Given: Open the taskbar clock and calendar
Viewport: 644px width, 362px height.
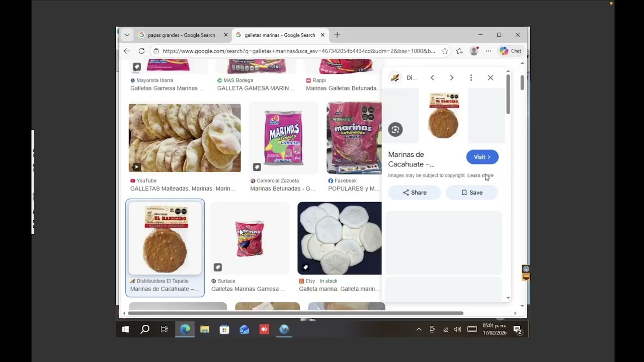Looking at the screenshot, I should (x=495, y=329).
